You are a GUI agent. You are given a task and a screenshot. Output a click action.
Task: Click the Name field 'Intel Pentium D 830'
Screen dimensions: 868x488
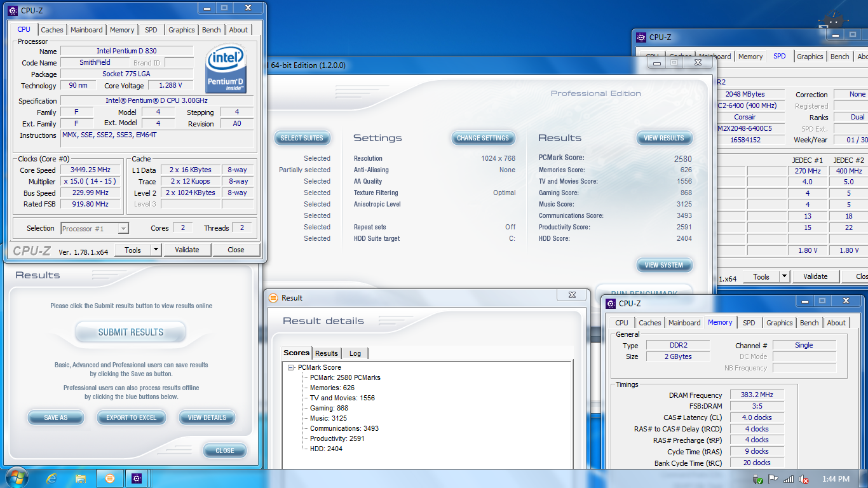click(x=126, y=51)
